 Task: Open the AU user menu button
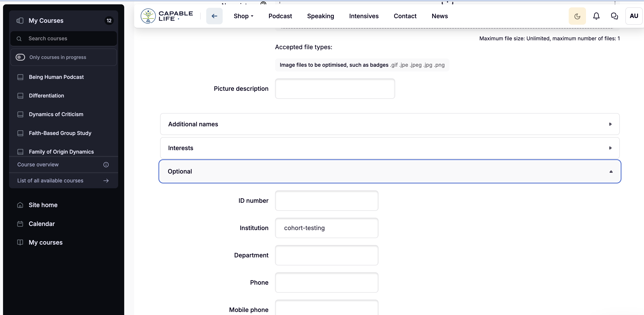[x=634, y=16]
